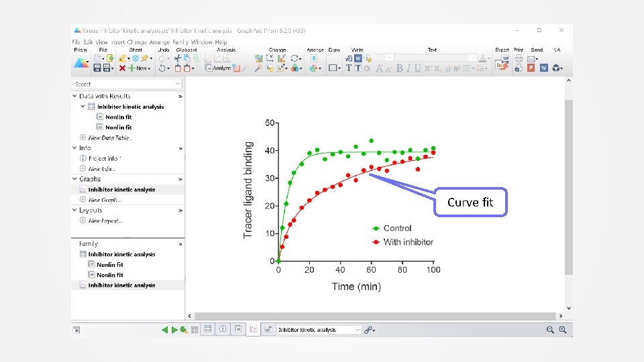
Task: Click the zoom out magnifier icon
Action: click(x=550, y=330)
